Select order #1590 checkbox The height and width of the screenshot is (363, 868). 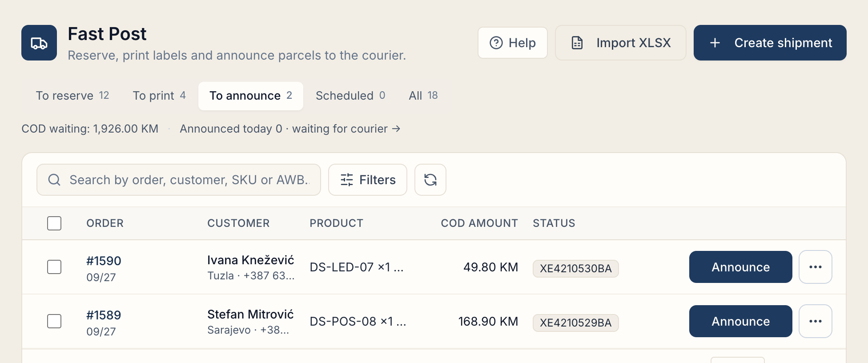(54, 267)
